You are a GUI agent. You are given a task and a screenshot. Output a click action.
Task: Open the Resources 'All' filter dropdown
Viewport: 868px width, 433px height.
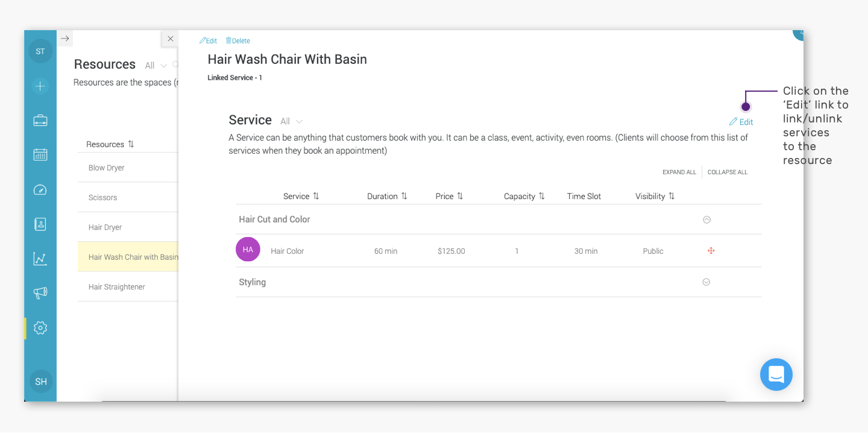(x=156, y=66)
